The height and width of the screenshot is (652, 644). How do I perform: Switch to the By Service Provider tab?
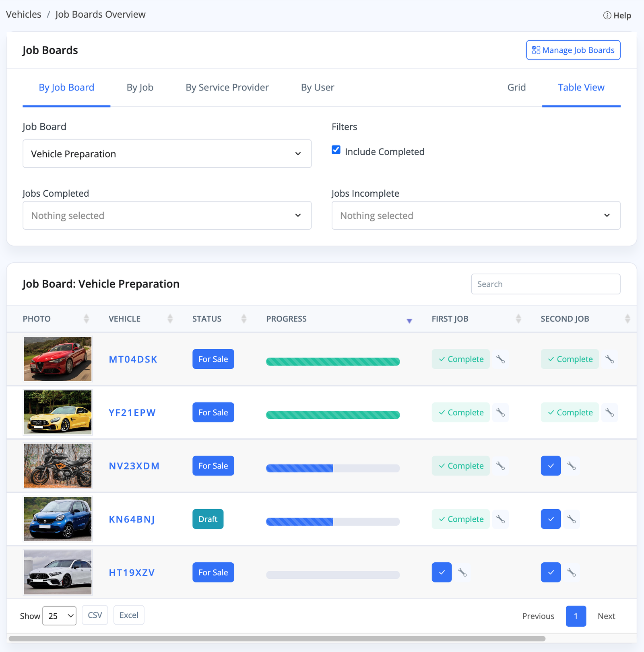227,88
